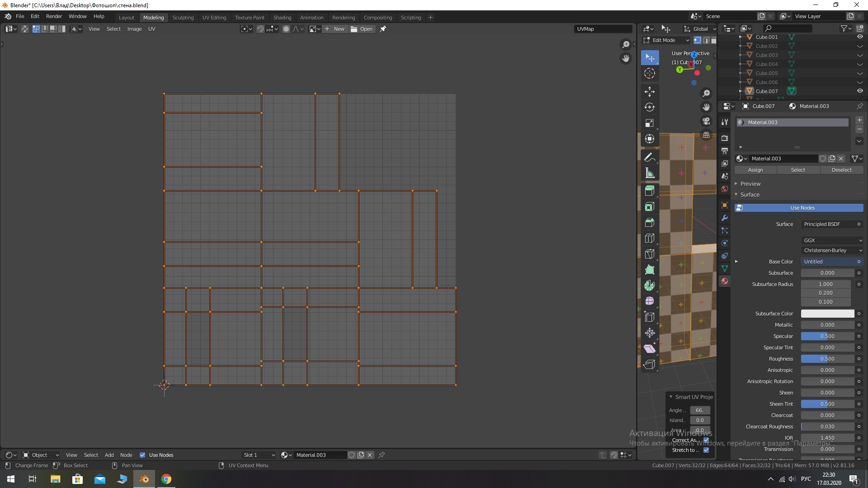
Task: Activate Shrink/Fatten tool
Action: [x=650, y=333]
